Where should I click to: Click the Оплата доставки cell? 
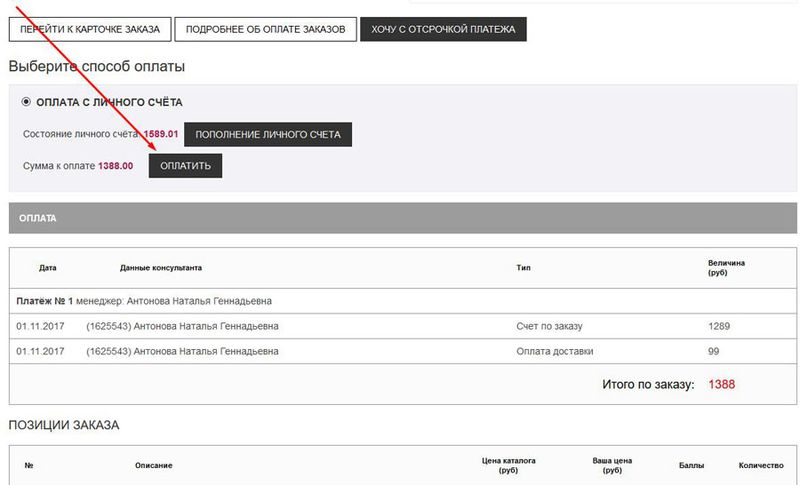pos(555,351)
